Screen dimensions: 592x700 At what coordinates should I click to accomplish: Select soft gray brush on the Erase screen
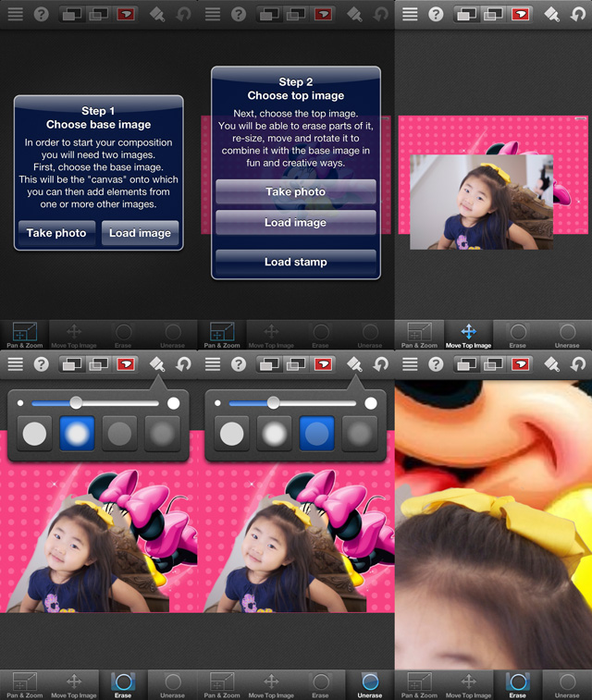click(x=162, y=434)
